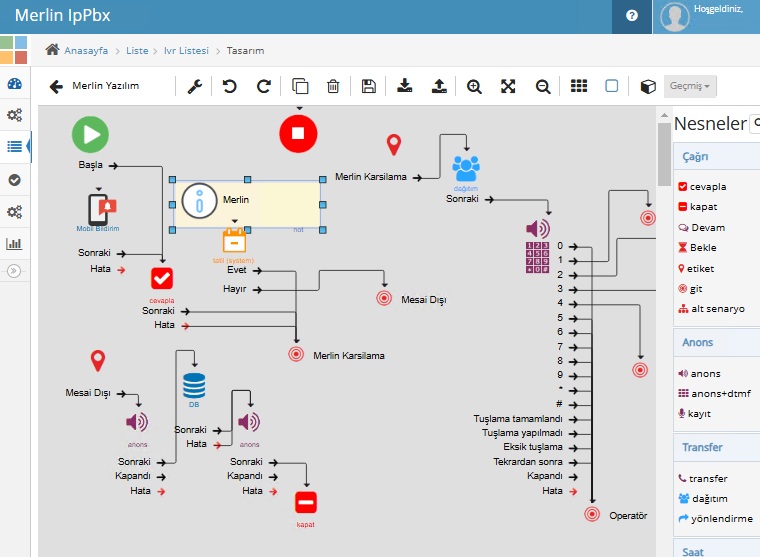Go to Anasayfa in the breadcrumb
Screen dimensions: 760x557
(85, 50)
